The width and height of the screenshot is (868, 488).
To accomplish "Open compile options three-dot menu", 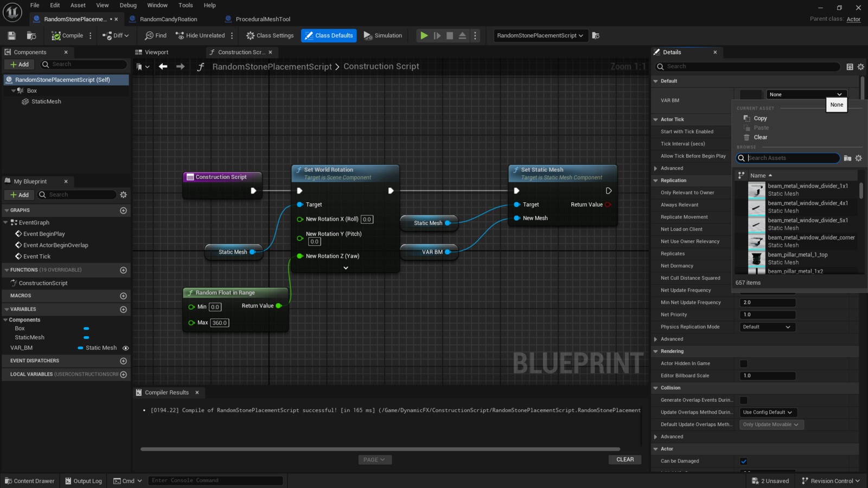I will pyautogui.click(x=91, y=36).
